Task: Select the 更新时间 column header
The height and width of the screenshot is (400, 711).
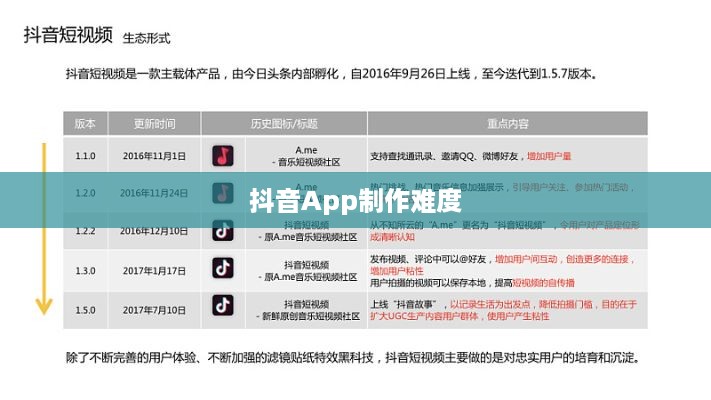Action: (154, 124)
